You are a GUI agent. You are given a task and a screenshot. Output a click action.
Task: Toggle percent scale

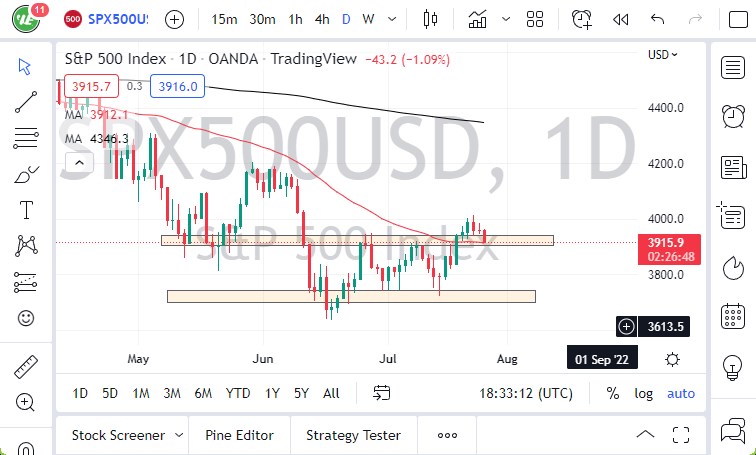[612, 393]
